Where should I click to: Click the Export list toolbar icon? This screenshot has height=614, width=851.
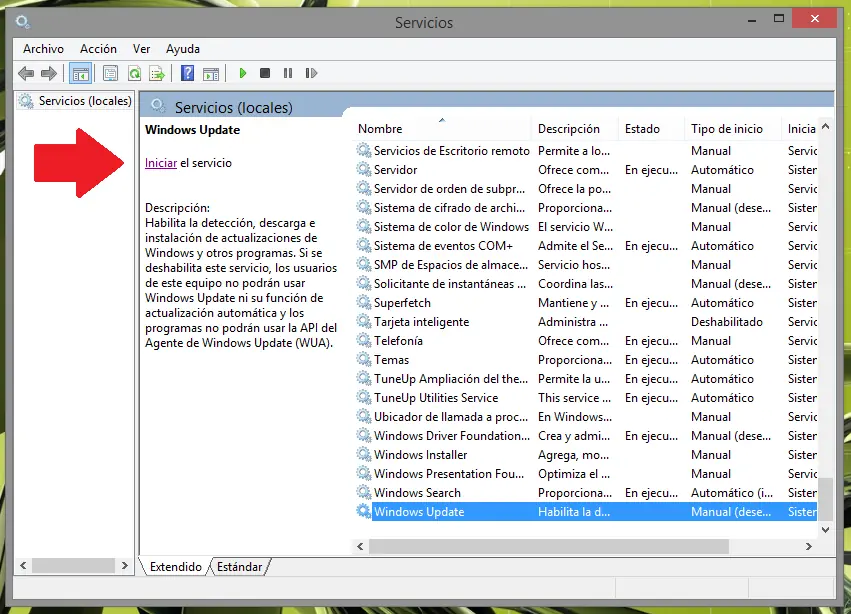pos(157,73)
